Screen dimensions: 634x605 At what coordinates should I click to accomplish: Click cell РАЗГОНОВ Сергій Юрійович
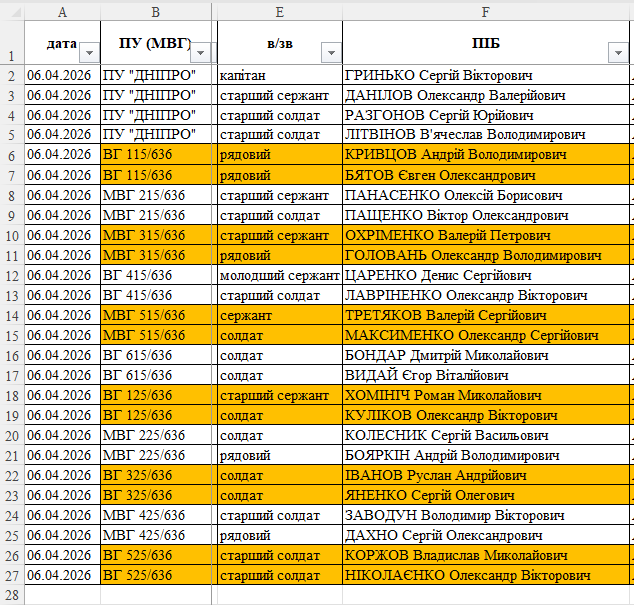coord(486,115)
